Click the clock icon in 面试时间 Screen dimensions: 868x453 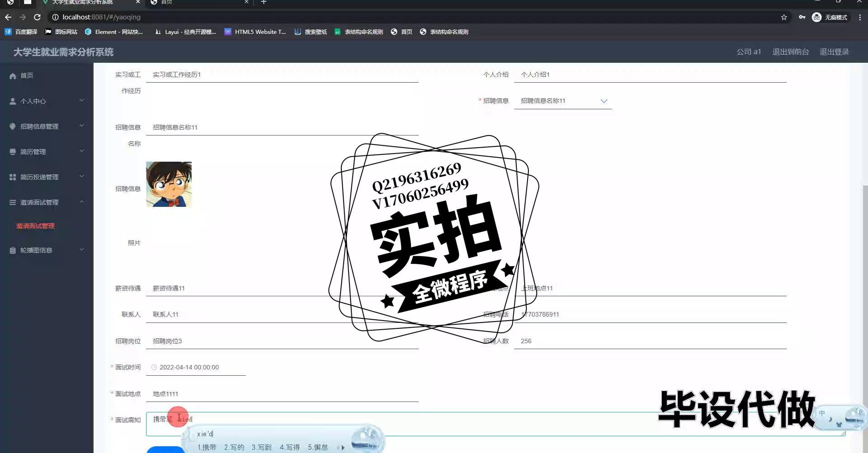(154, 367)
